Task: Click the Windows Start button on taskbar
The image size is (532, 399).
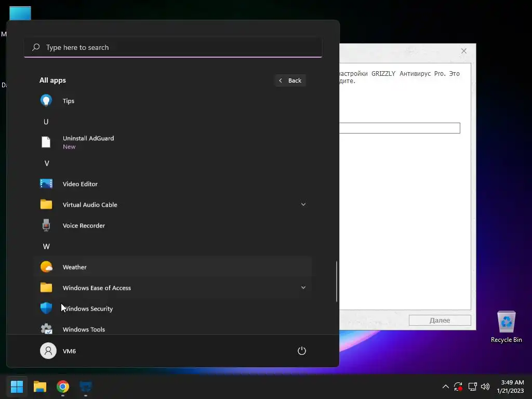Action: 17,386
